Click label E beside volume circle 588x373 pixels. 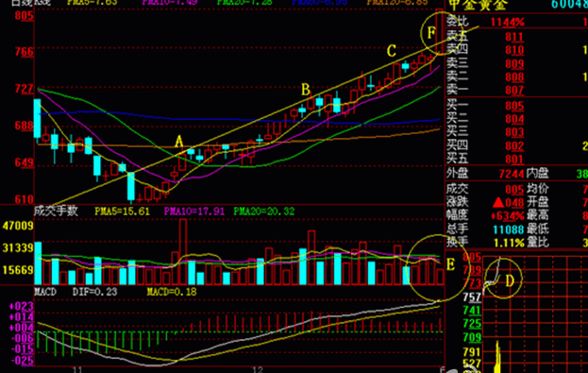pyautogui.click(x=451, y=264)
